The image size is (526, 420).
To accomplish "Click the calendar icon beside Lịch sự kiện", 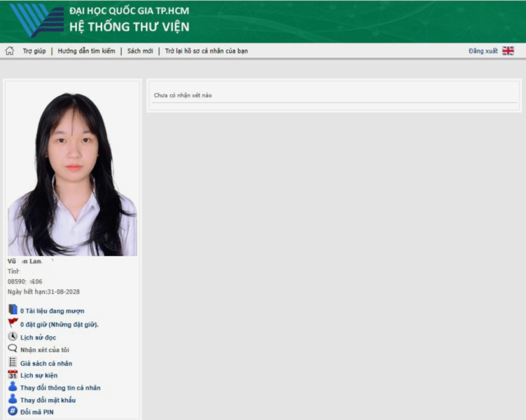I will [13, 375].
